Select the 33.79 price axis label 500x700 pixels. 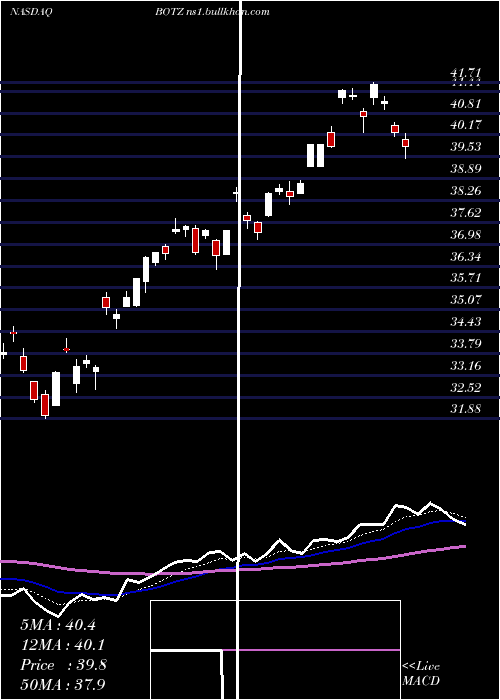(x=466, y=343)
